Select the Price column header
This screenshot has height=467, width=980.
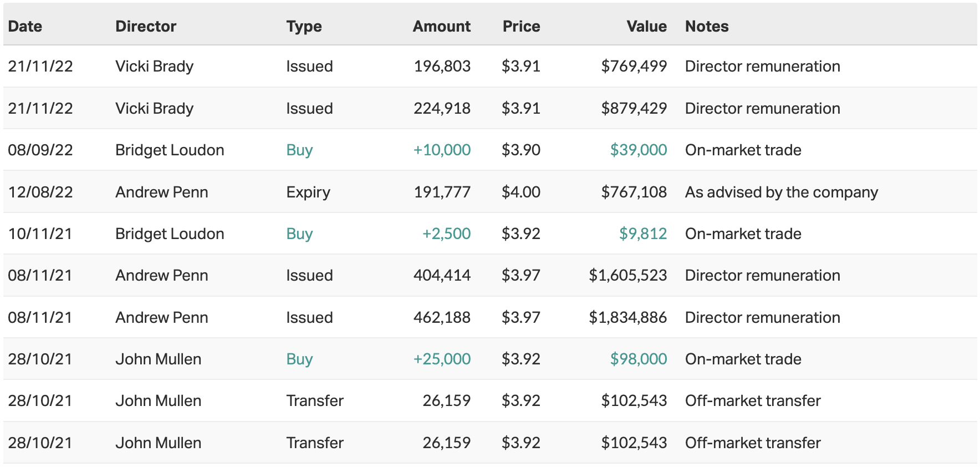click(521, 26)
